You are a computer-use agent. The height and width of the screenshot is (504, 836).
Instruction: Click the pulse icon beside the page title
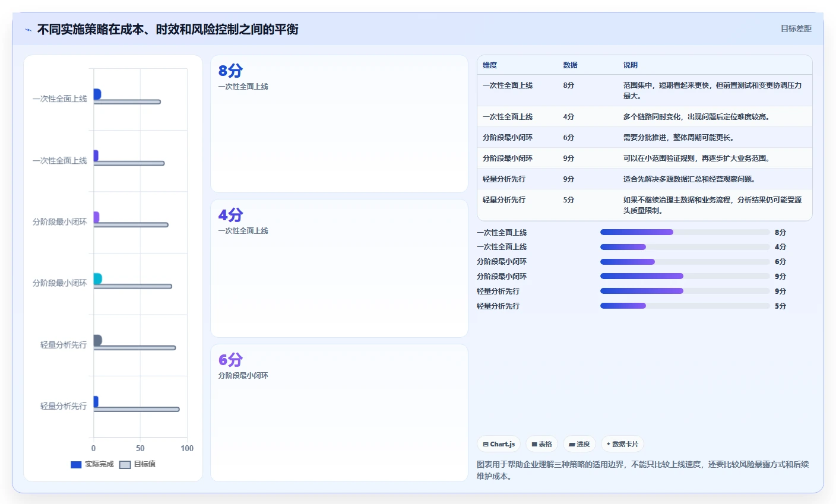pos(28,30)
